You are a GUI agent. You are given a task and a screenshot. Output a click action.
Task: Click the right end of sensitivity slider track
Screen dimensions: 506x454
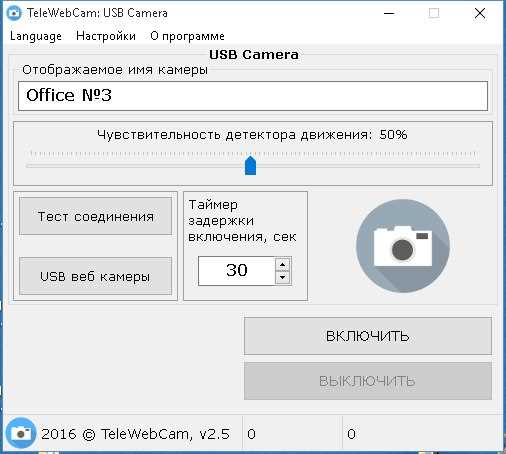click(x=477, y=165)
